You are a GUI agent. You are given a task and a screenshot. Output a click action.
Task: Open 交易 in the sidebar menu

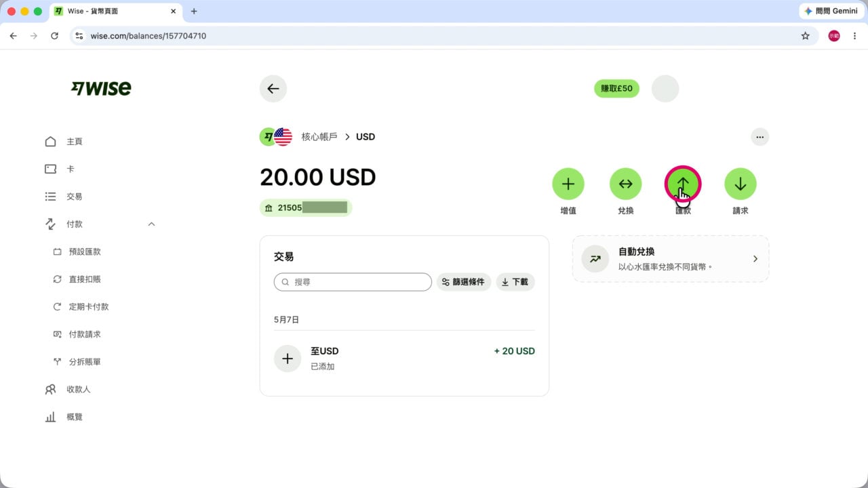point(75,197)
